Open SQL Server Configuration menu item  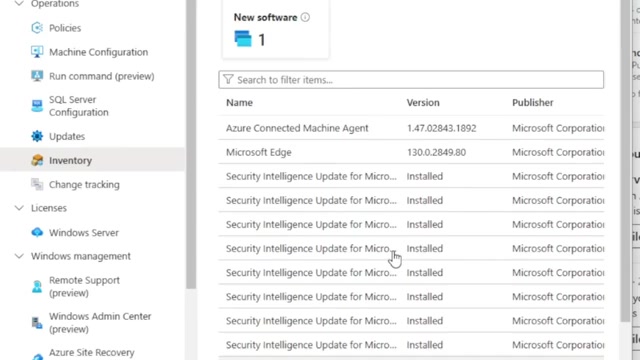[79, 106]
